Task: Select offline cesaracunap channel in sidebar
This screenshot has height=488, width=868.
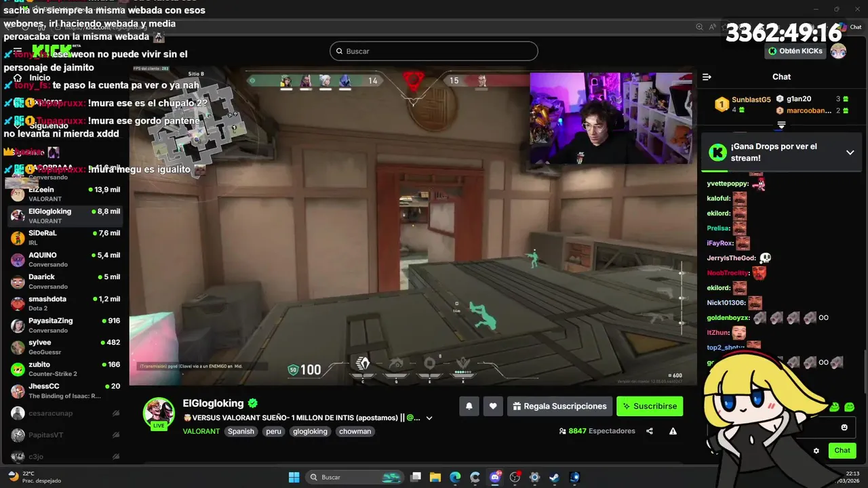Action: click(x=65, y=413)
